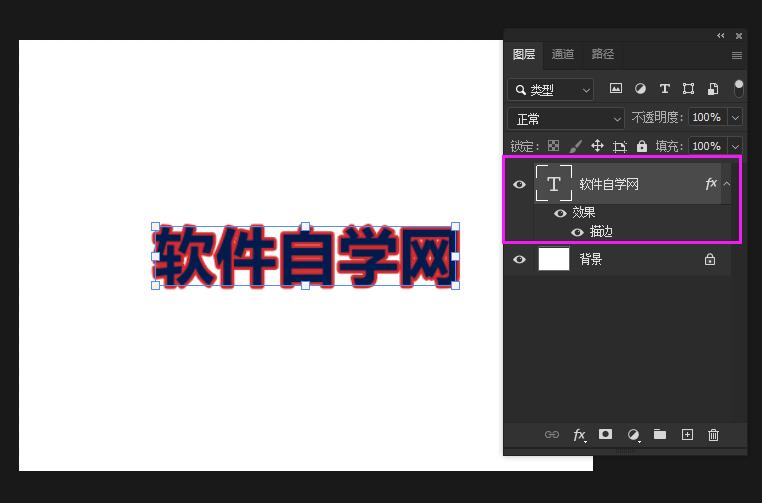This screenshot has width=762, height=503.
Task: Click the bottom-right transform handle
Action: tap(455, 285)
